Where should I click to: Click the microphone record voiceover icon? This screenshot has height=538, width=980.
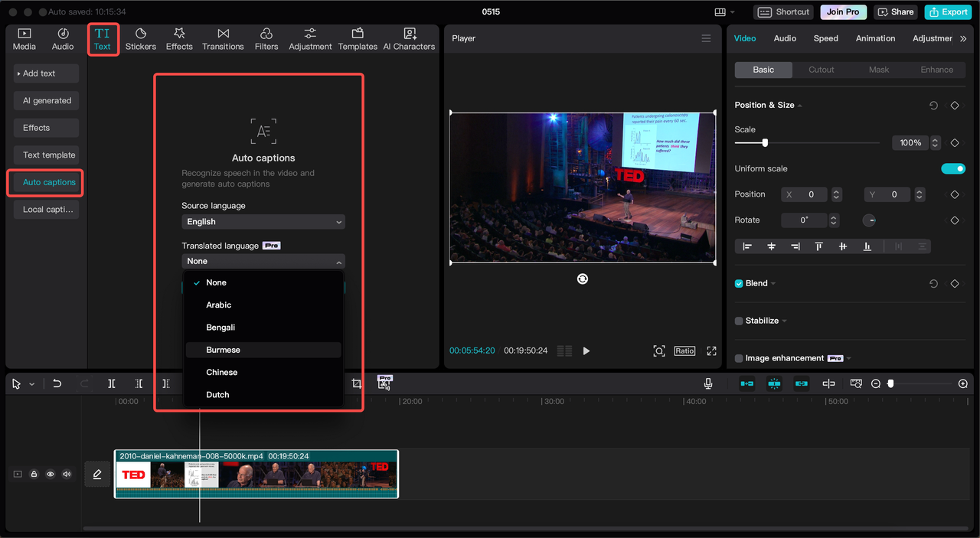click(708, 383)
